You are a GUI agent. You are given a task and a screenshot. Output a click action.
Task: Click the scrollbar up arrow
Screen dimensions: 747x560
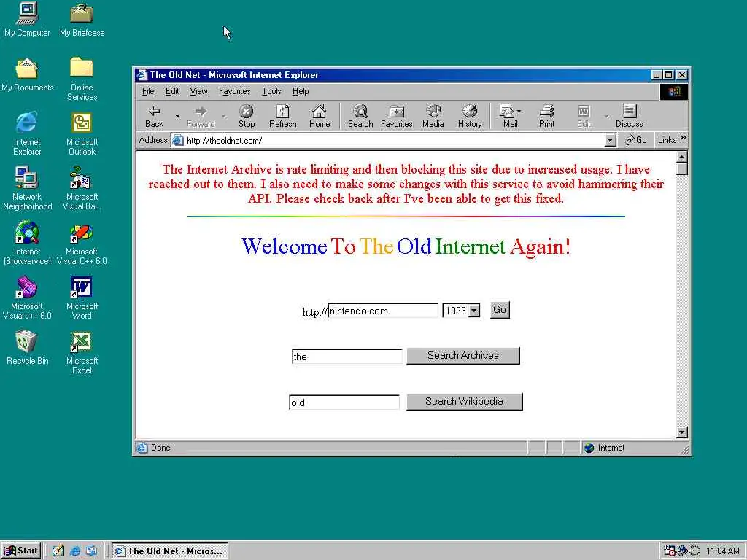click(682, 157)
